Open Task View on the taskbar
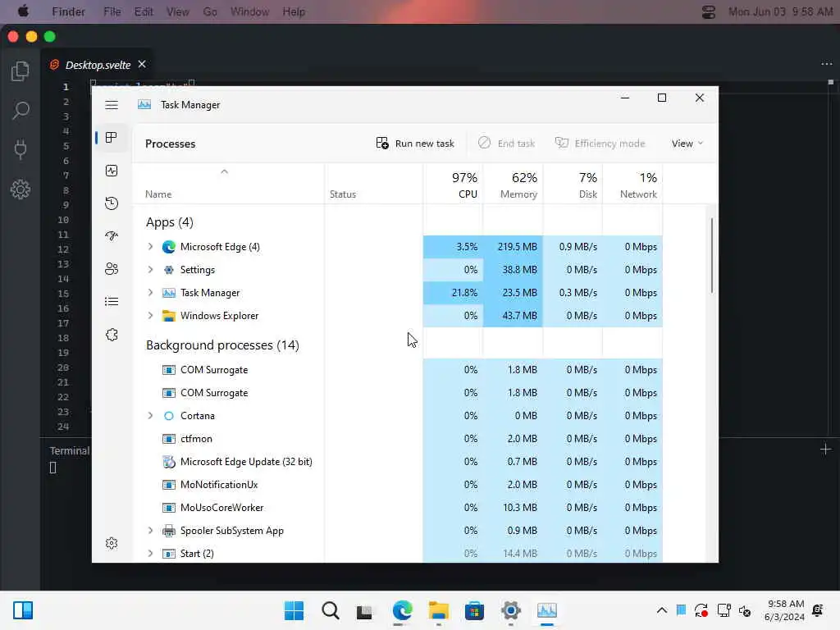Viewport: 840px width, 630px height. [x=364, y=611]
